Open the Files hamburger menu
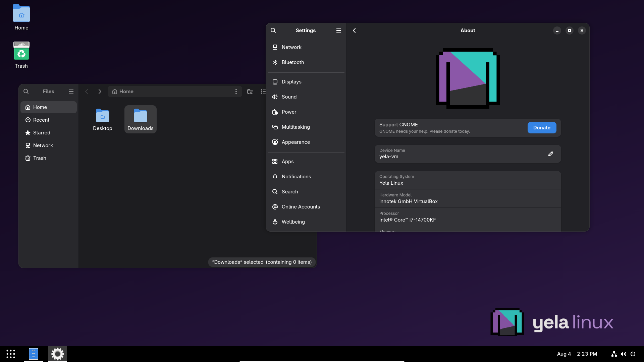The width and height of the screenshot is (644, 362). tap(71, 92)
